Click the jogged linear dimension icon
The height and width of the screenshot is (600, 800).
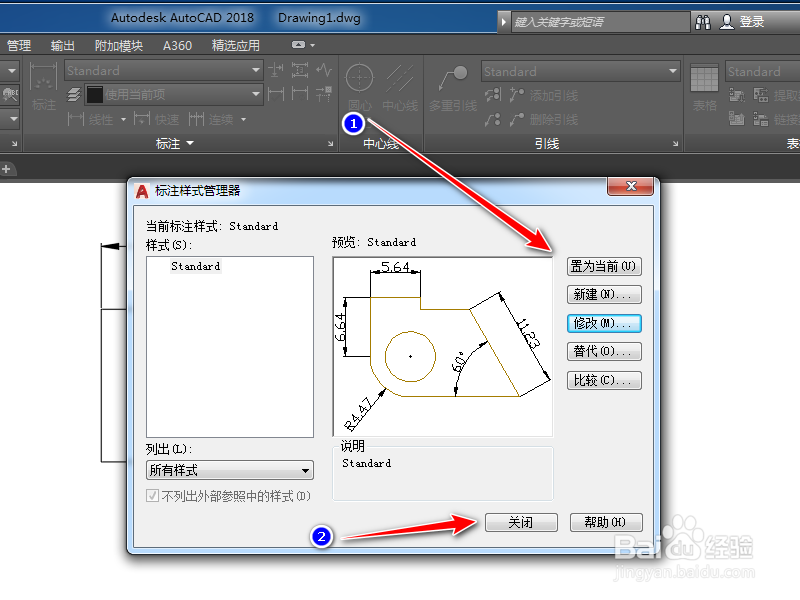[x=324, y=70]
